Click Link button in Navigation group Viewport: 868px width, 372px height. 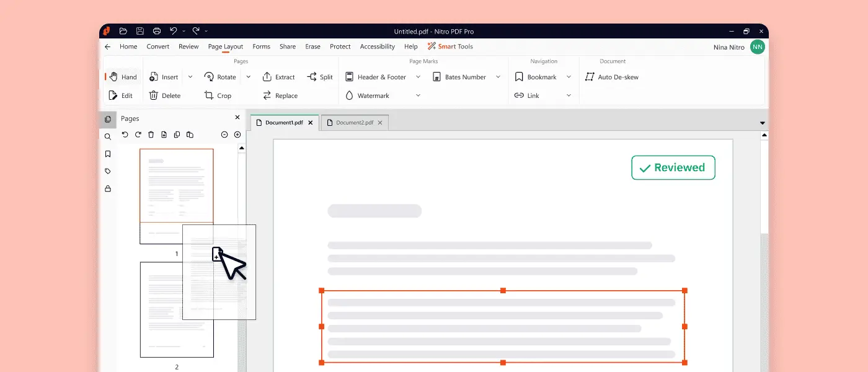pyautogui.click(x=527, y=95)
